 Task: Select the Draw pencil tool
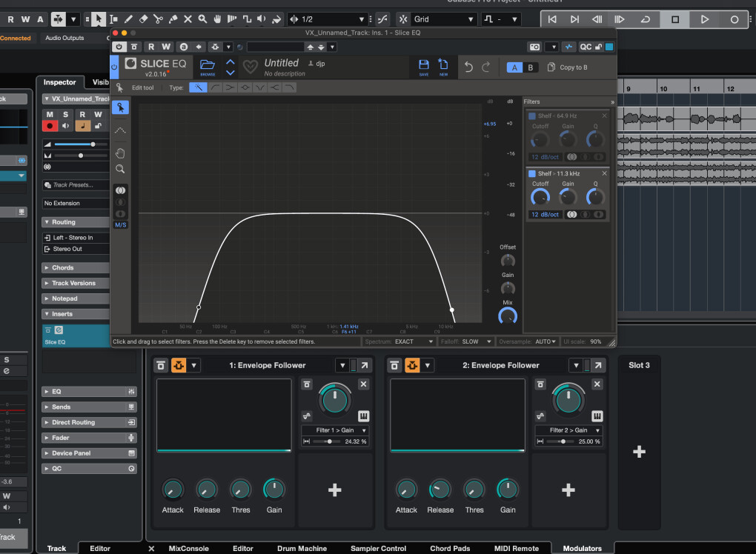point(128,19)
